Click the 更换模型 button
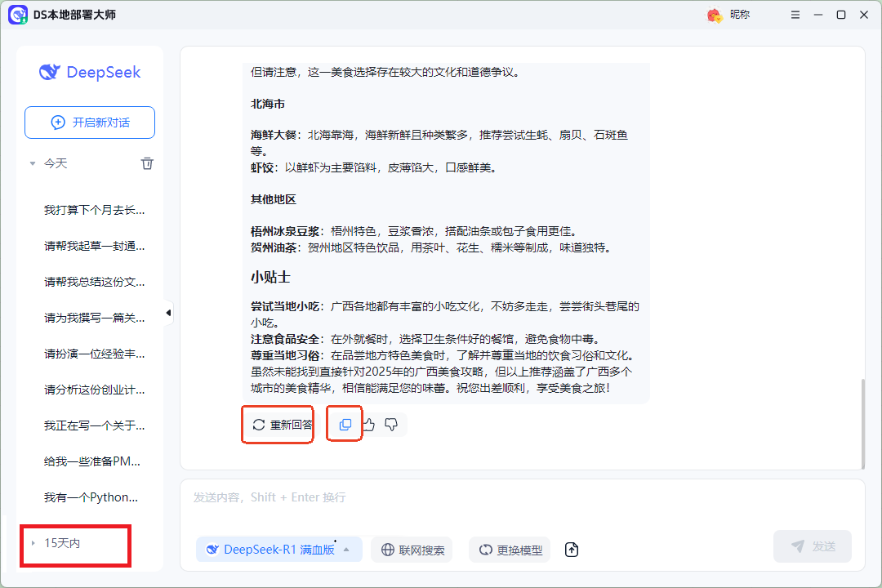The width and height of the screenshot is (882, 588). pyautogui.click(x=510, y=550)
